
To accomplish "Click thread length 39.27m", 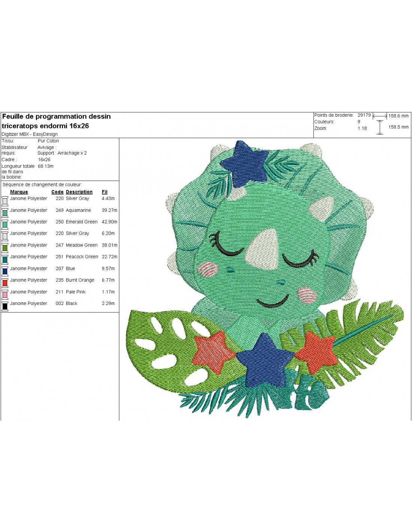I will [109, 210].
